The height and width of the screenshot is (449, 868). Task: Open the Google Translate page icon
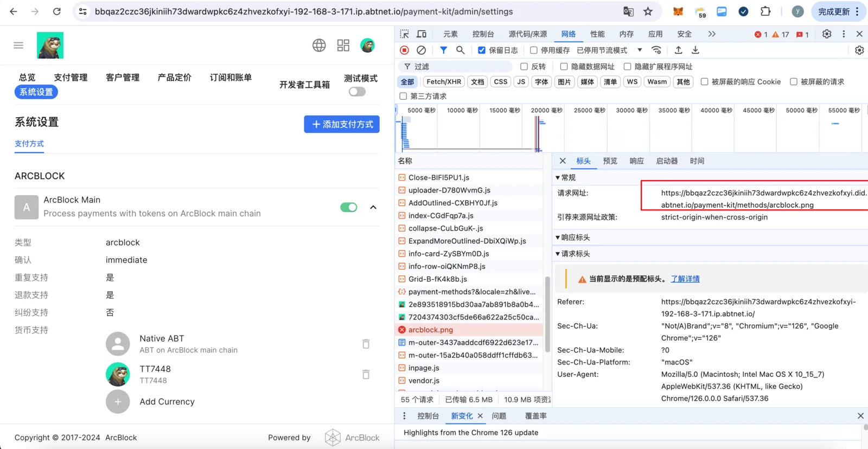tap(629, 11)
